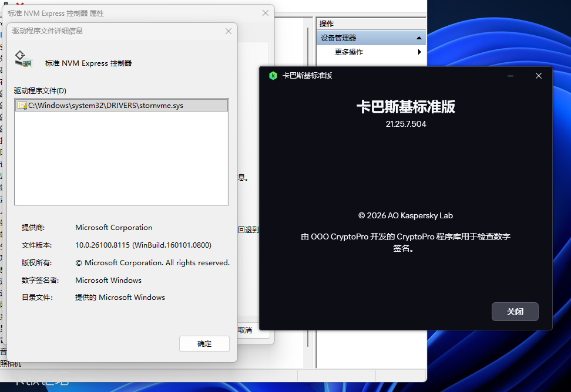
Task: Collapse the 设备管理器 actions section arrow
Action: [419, 38]
